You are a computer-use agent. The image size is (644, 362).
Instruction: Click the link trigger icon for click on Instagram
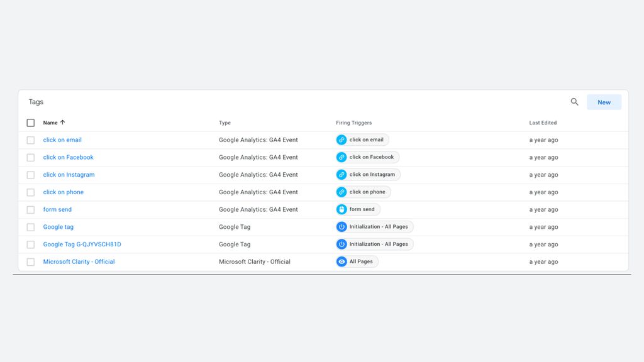[x=341, y=175]
